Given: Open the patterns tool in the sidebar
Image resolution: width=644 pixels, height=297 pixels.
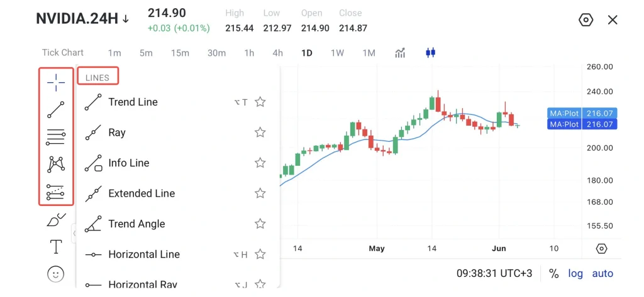Looking at the screenshot, I should (x=56, y=165).
